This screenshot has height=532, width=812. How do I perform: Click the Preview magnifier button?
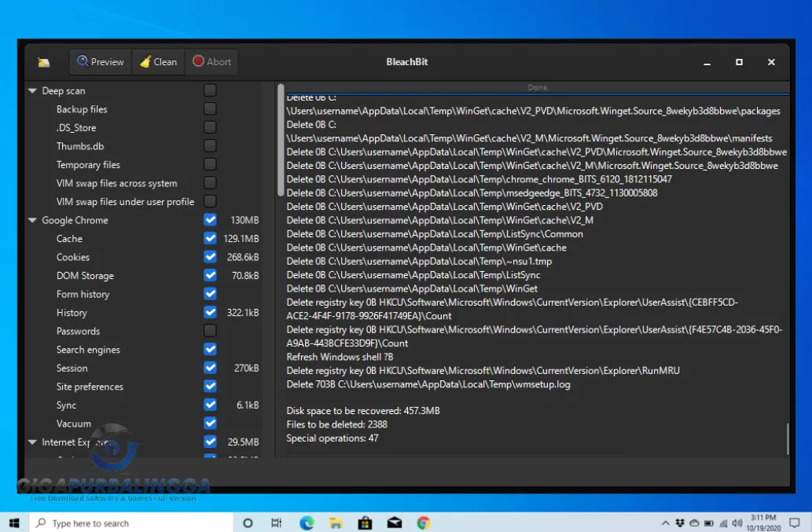coord(101,61)
